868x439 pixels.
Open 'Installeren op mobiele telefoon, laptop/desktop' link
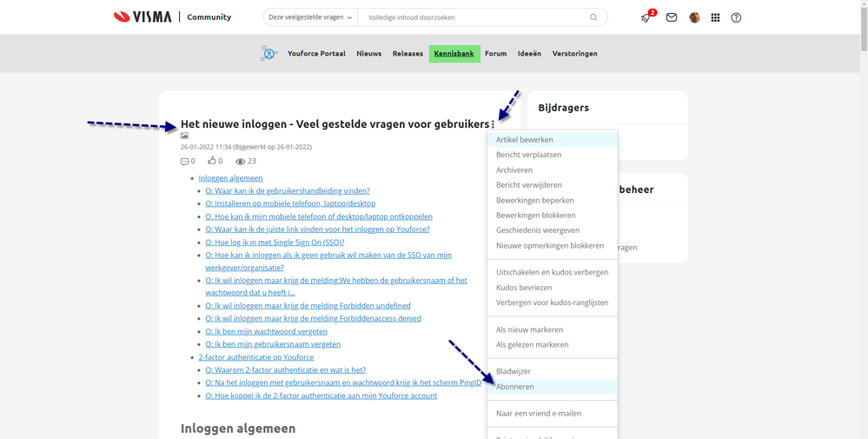pos(290,203)
